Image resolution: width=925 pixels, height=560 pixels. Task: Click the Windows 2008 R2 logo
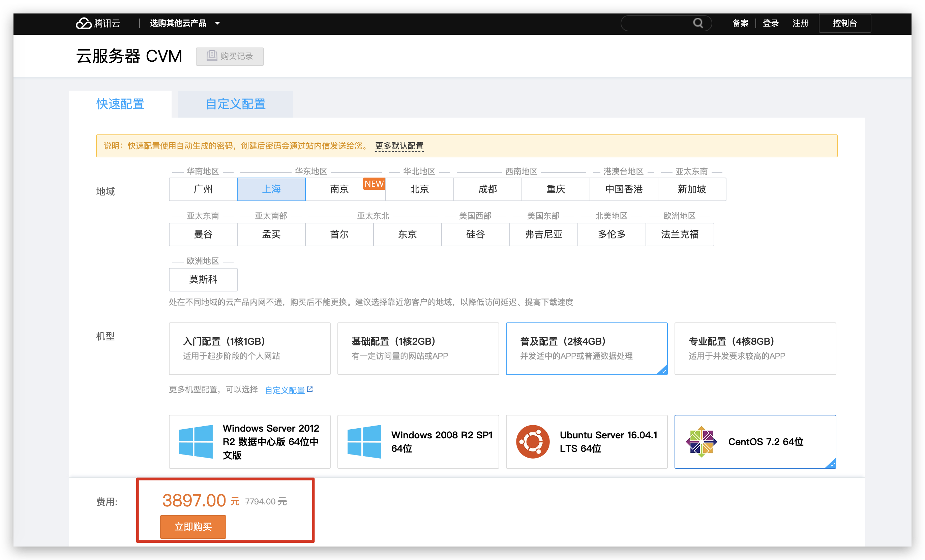[x=364, y=442]
